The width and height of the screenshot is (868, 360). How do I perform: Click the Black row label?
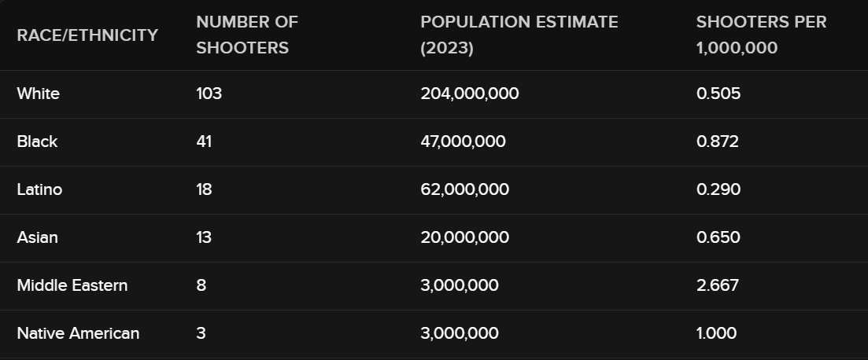[37, 142]
